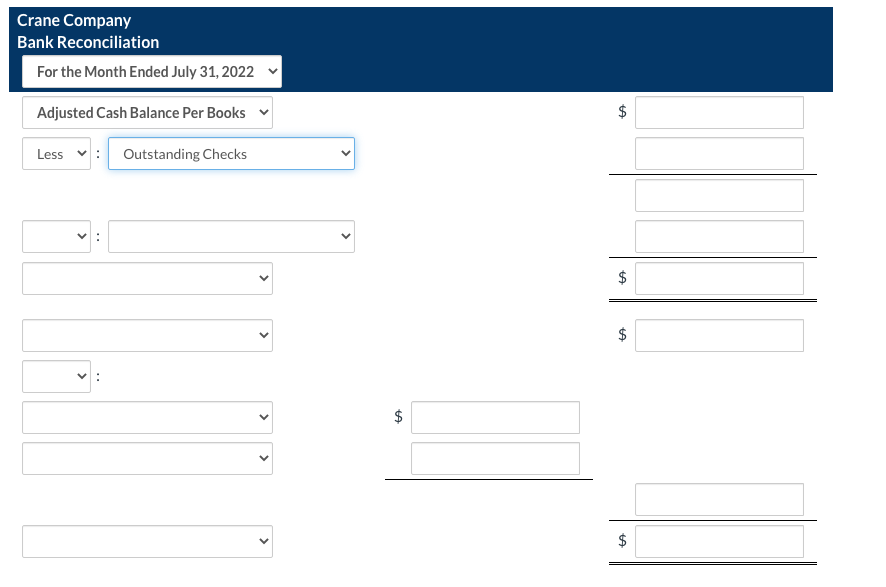
Task: Open the blank label dropdown just below the first double-underlined total
Action: pyautogui.click(x=147, y=335)
